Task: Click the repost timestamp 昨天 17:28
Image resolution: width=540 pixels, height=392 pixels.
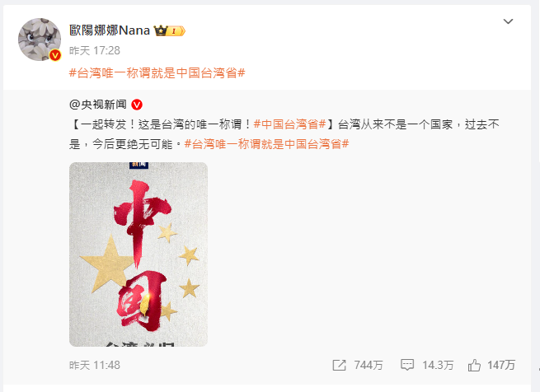Action: click(95, 51)
